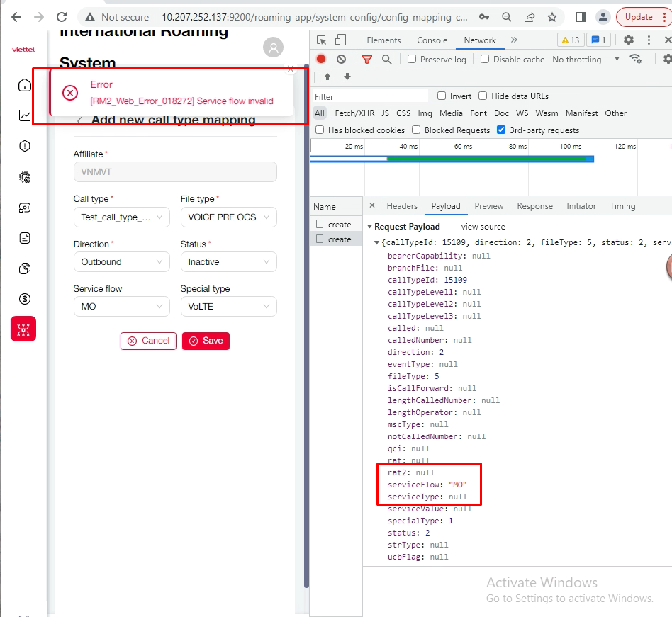This screenshot has height=617, width=672.
Task: Click the home icon in left sidebar
Action: point(25,86)
